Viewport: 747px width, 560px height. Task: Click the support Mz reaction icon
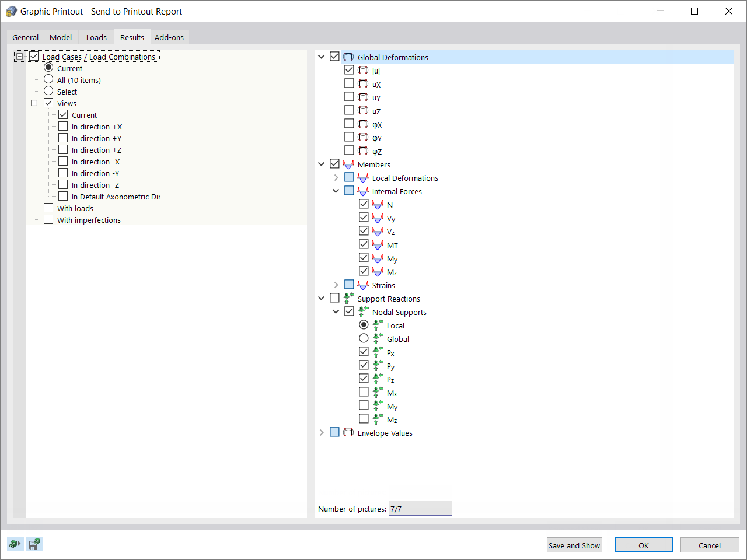[378, 419]
